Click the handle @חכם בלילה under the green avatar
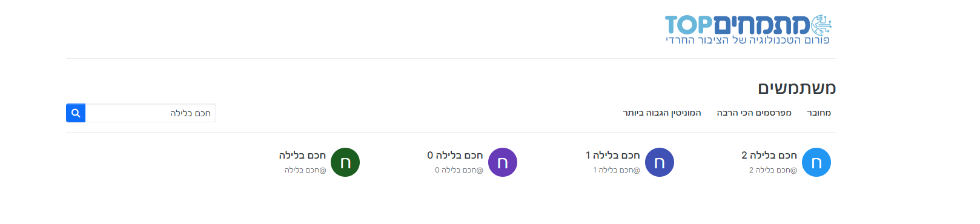The height and width of the screenshot is (224, 980). point(305,170)
